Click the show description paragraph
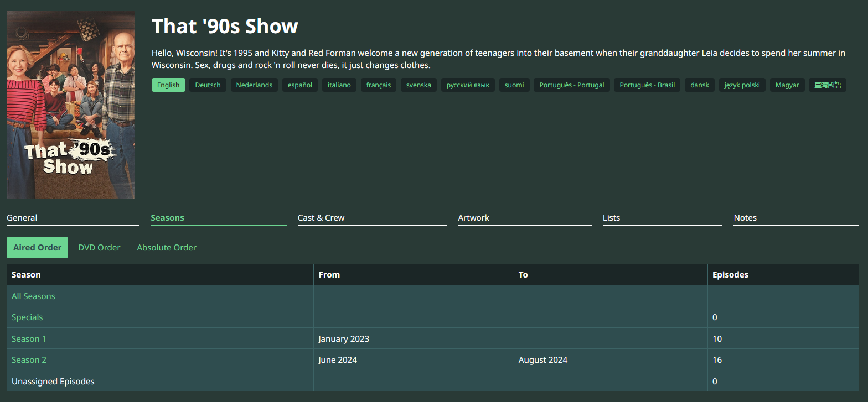Screen dimensions: 868x402 coord(498,59)
